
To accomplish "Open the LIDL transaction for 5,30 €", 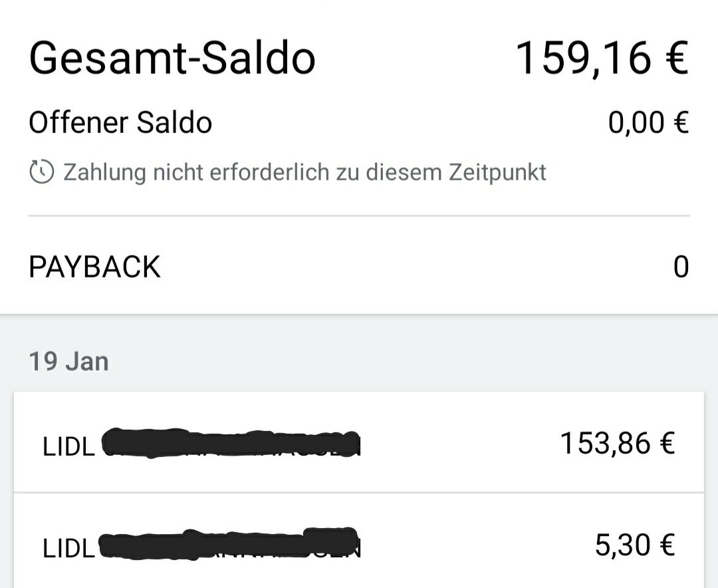I will coord(359,541).
